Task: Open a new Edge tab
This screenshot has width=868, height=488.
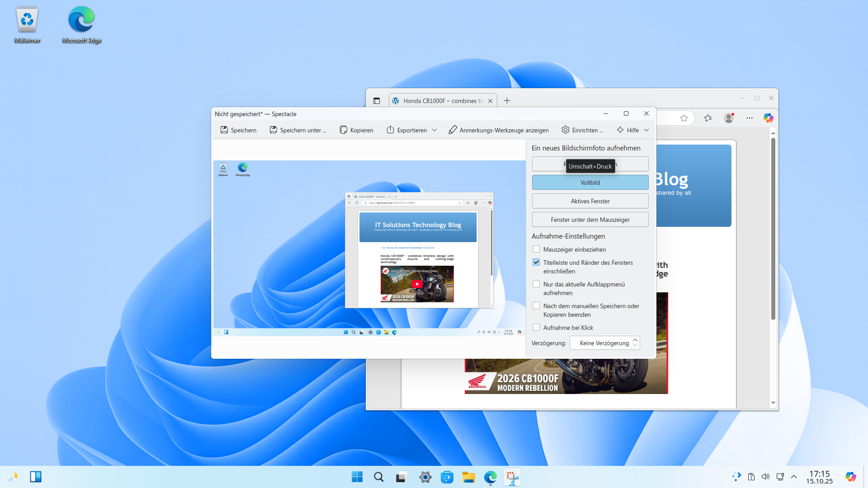Action: tap(507, 101)
